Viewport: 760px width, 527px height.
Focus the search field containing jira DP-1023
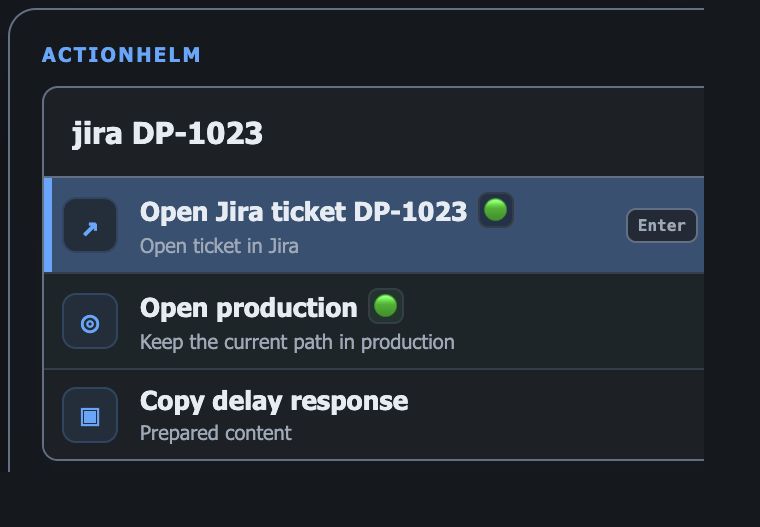[374, 133]
